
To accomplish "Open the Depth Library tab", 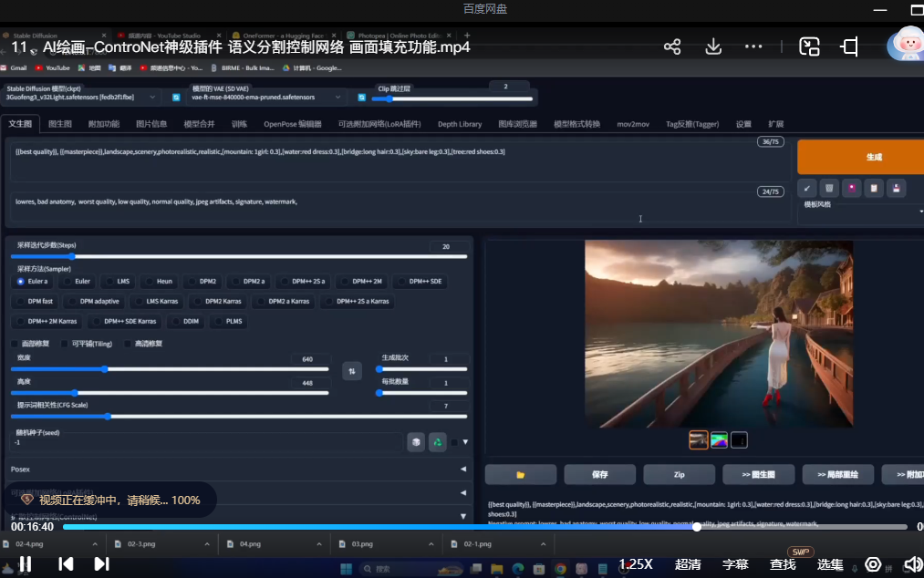I will [460, 124].
